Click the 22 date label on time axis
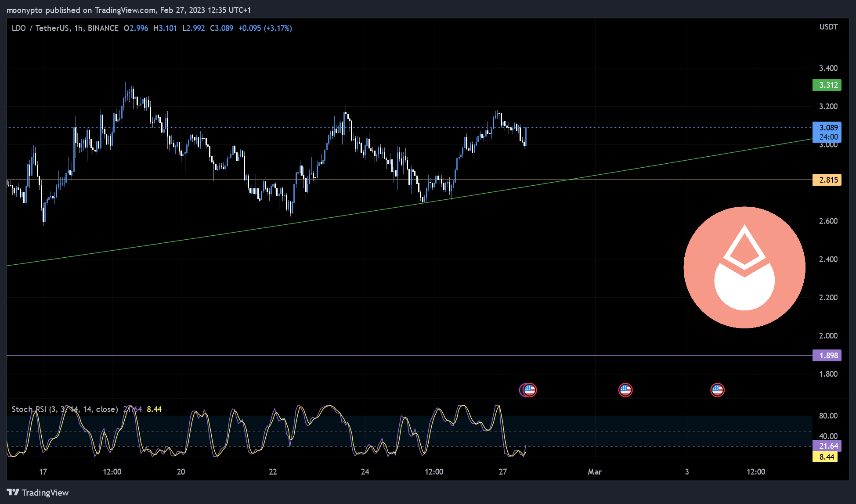The image size is (856, 504). click(x=273, y=472)
